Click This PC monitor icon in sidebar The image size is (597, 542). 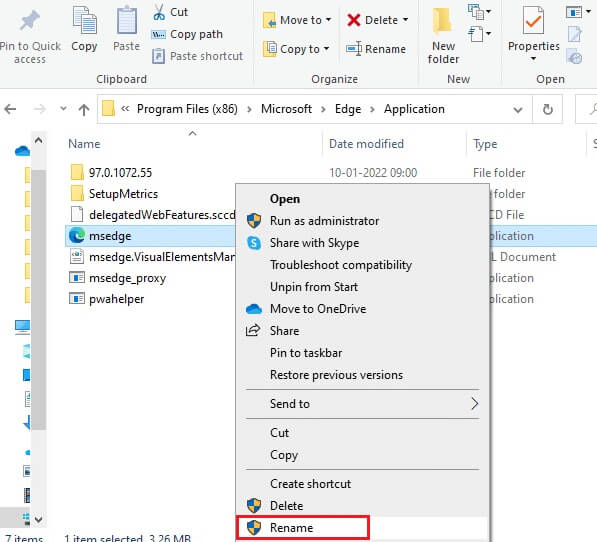(x=22, y=327)
